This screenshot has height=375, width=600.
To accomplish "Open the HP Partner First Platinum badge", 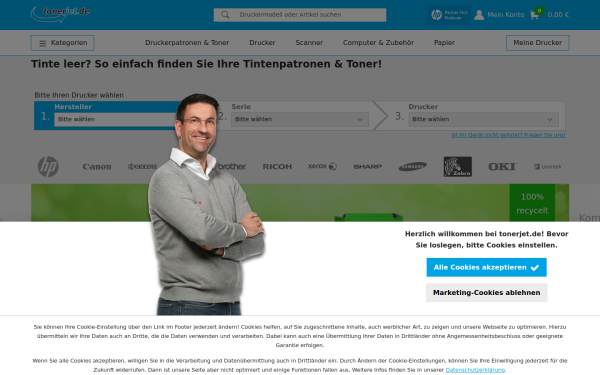I will pyautogui.click(x=449, y=15).
